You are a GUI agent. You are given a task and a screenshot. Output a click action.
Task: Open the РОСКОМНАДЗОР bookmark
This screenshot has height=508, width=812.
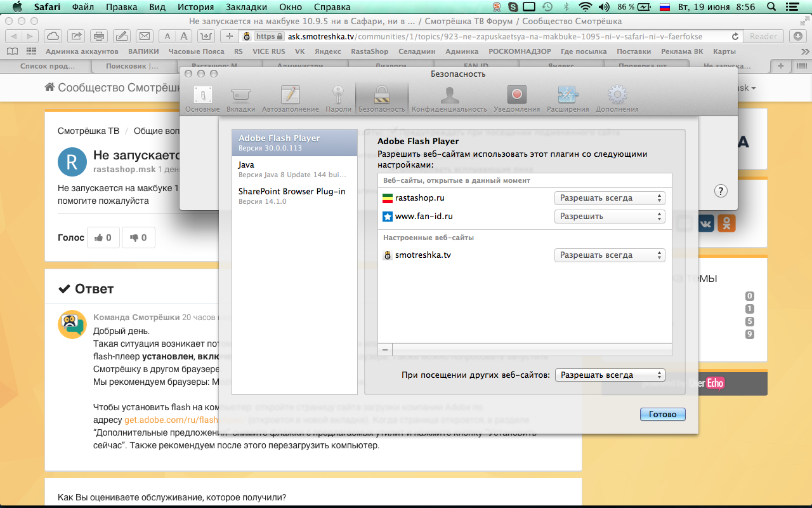[x=520, y=51]
